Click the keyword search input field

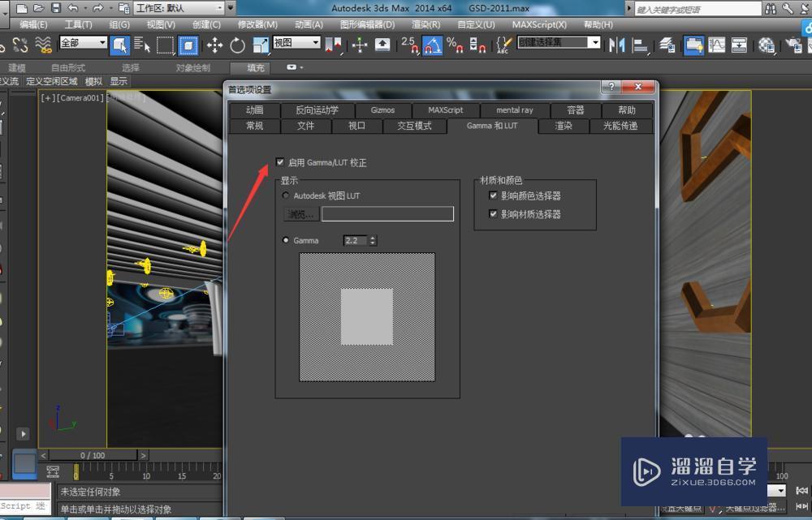point(698,9)
